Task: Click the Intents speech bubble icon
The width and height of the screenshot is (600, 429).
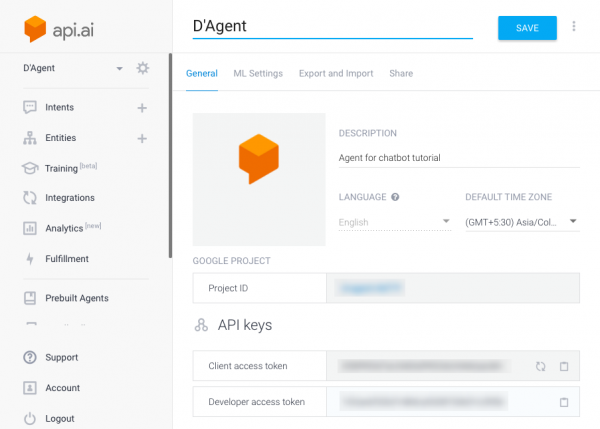Action: (30, 107)
